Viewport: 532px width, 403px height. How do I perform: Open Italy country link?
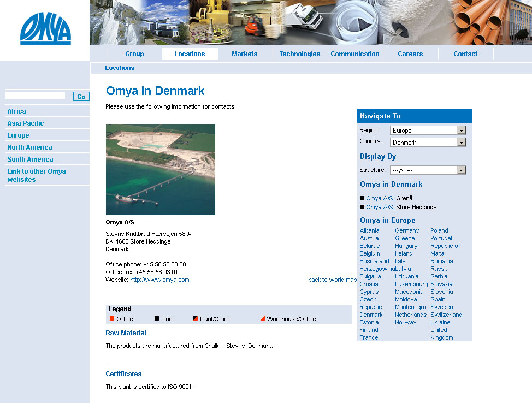pyautogui.click(x=400, y=261)
